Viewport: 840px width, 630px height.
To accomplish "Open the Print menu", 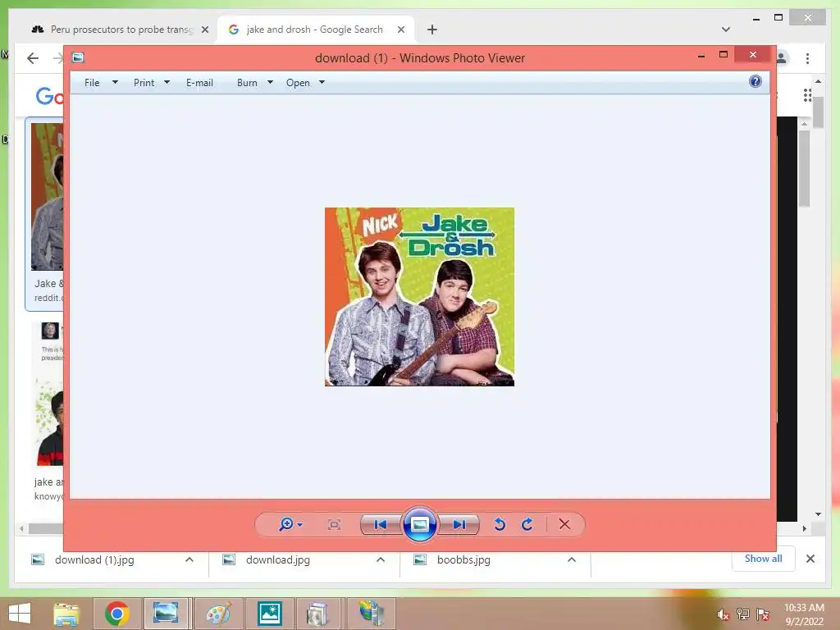I will click(144, 83).
